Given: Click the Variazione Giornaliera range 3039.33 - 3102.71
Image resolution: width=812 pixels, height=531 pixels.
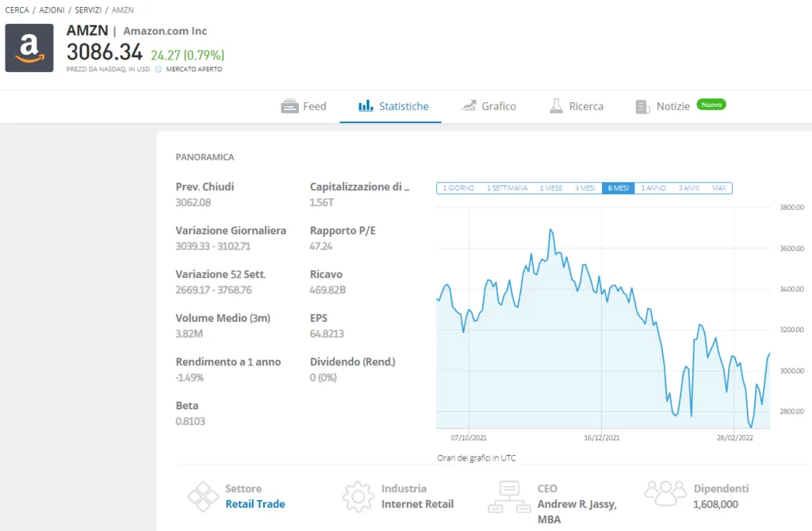Looking at the screenshot, I should 213,246.
